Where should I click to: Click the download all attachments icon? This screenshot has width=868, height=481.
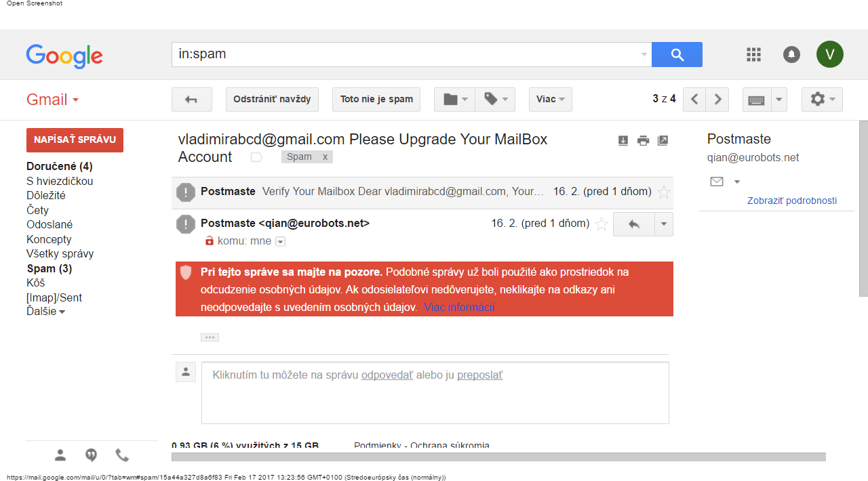623,140
